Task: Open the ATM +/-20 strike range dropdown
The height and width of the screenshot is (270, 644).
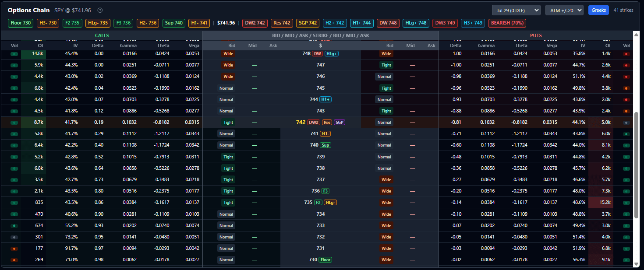Action: pyautogui.click(x=564, y=10)
